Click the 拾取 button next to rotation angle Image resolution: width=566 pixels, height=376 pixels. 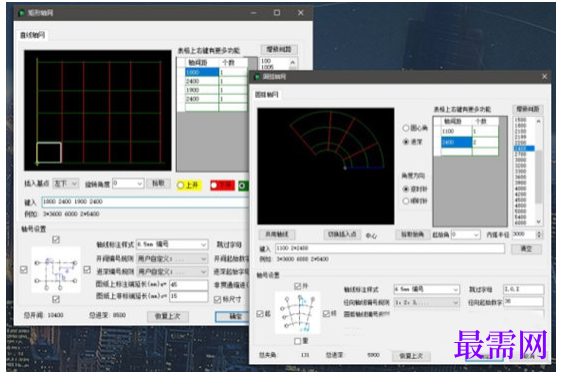tap(158, 184)
